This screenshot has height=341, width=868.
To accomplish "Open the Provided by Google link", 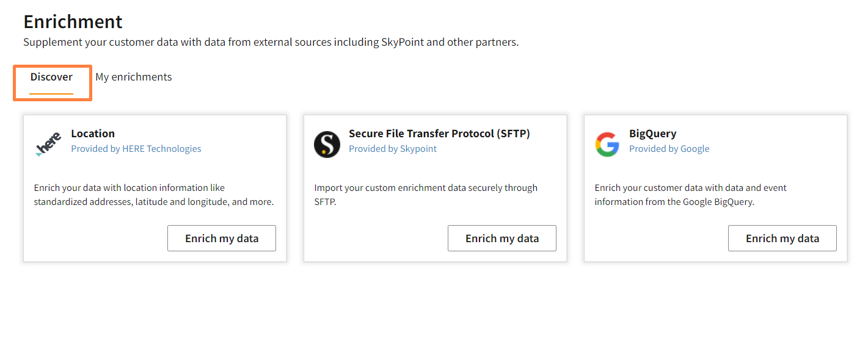I will [x=669, y=149].
